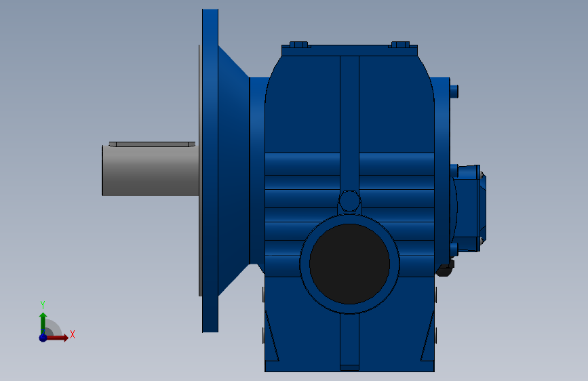Select the large blue mounting flange disc
The height and width of the screenshot is (381, 588).
click(210, 171)
